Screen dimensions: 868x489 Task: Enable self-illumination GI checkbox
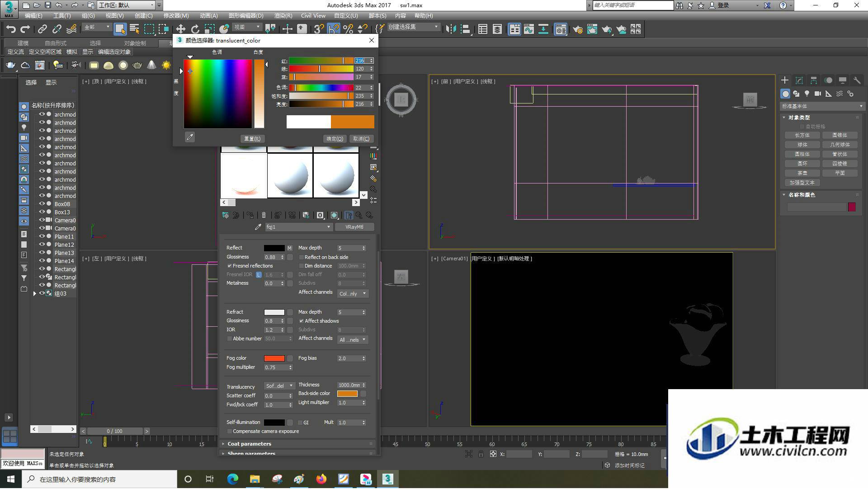(300, 423)
